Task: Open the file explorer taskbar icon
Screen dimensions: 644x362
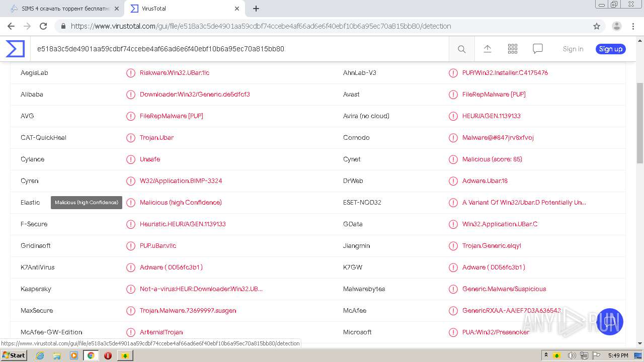Action: pyautogui.click(x=57, y=355)
